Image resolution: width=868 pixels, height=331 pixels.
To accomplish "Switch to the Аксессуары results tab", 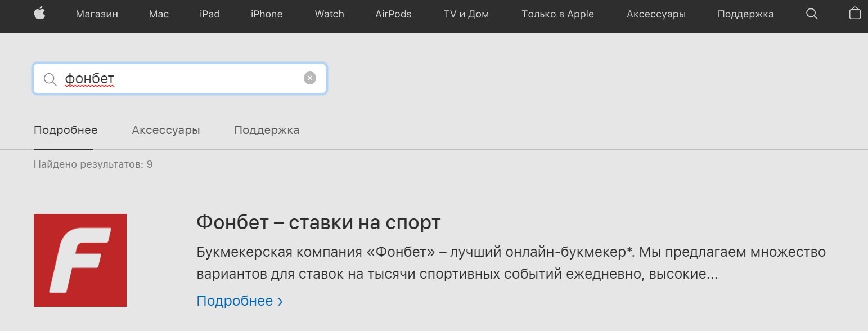I will [166, 130].
